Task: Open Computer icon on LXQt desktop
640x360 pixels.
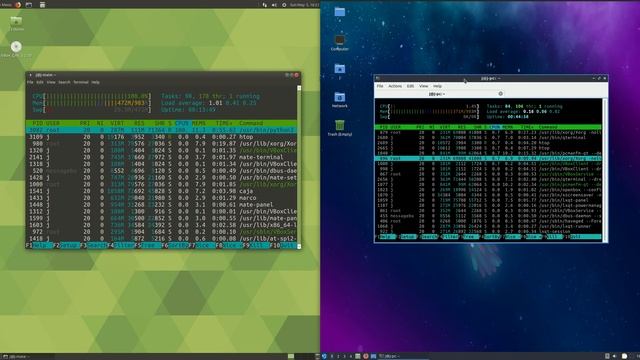Action: point(340,42)
